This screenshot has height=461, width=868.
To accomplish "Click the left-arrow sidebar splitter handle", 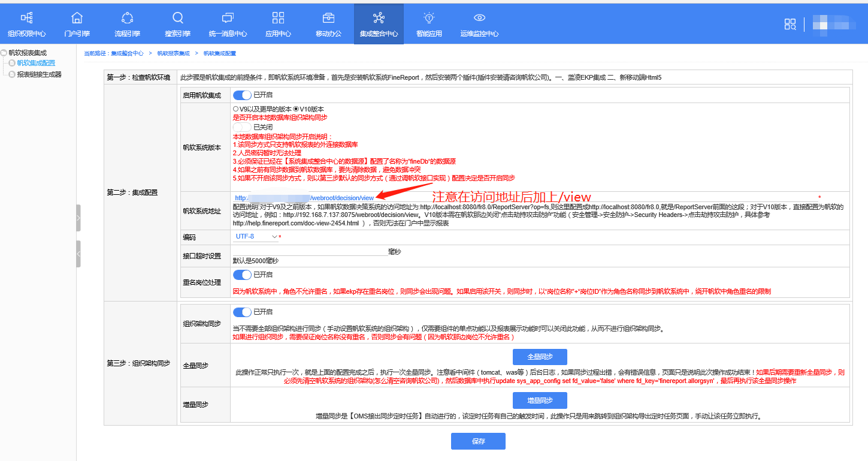I will [78, 254].
